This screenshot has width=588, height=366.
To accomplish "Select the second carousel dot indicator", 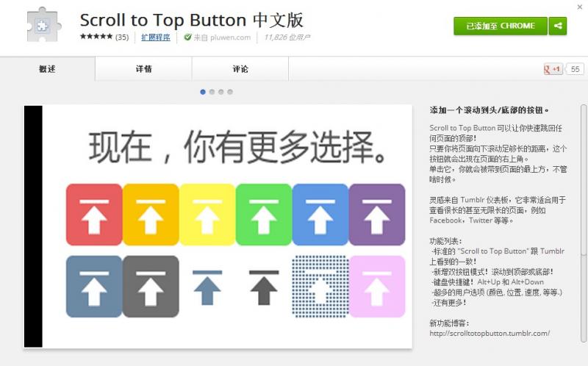I will click(212, 92).
